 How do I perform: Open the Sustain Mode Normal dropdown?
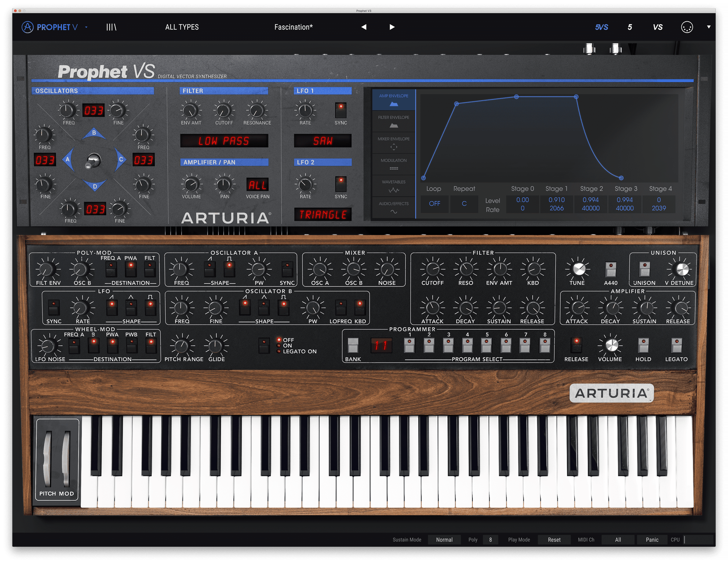coord(444,540)
